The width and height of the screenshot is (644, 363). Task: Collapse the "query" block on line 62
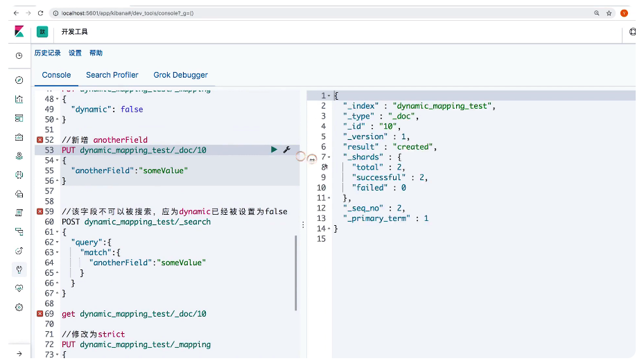57,243
